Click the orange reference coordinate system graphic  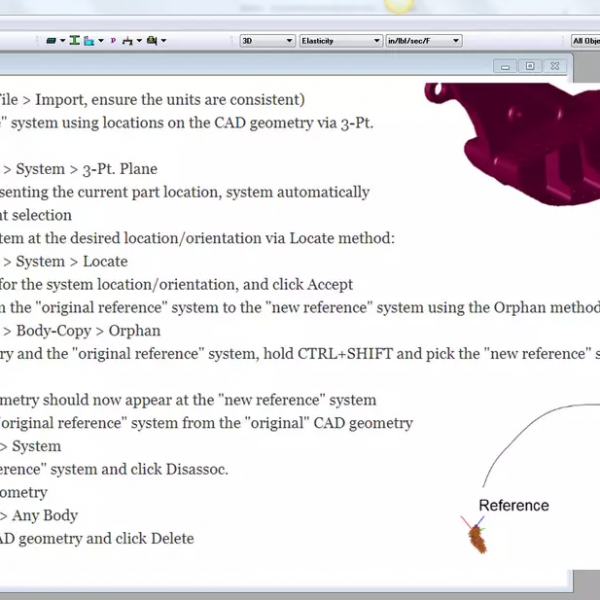coord(475,535)
